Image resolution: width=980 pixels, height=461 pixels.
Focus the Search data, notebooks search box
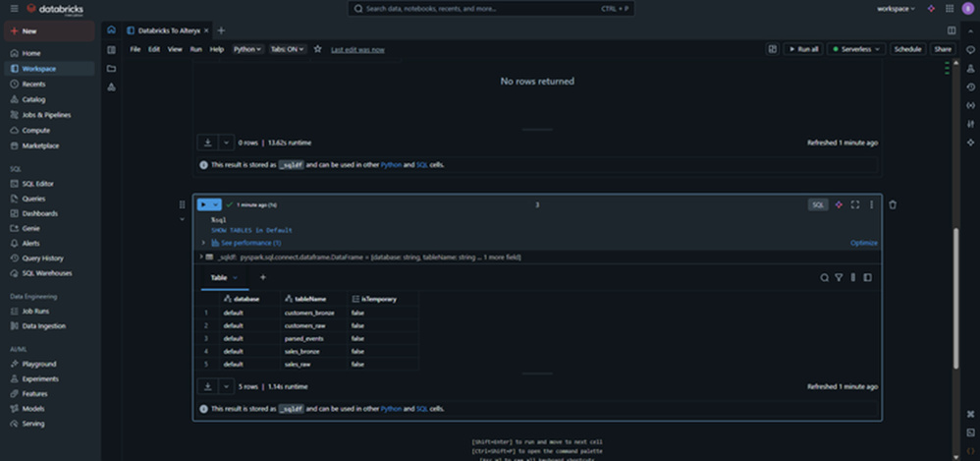pos(491,9)
